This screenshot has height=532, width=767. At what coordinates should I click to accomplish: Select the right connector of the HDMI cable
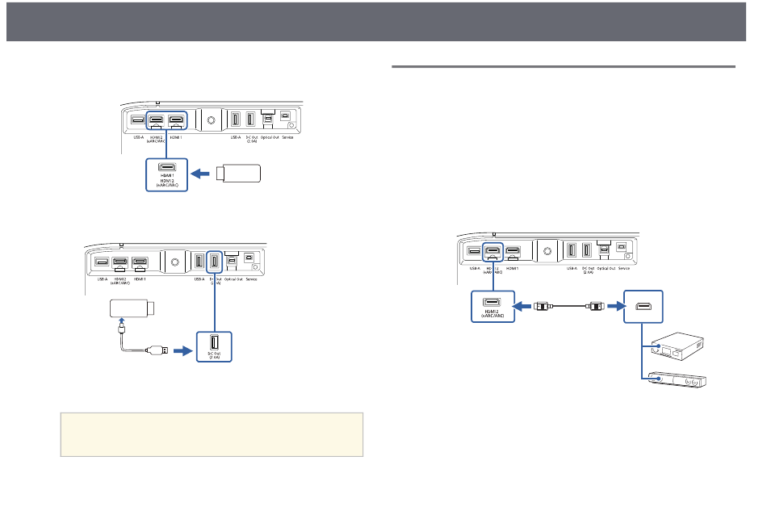[596, 307]
